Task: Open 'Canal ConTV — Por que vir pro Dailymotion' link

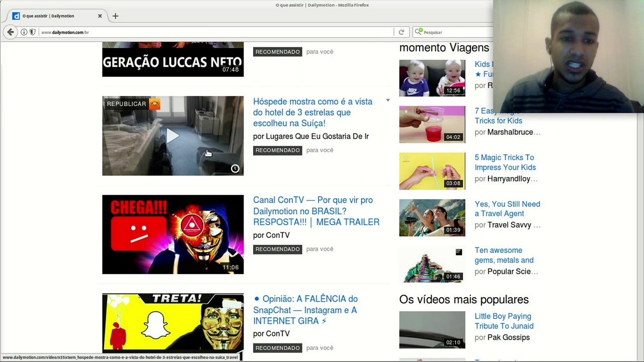Action: tap(316, 211)
